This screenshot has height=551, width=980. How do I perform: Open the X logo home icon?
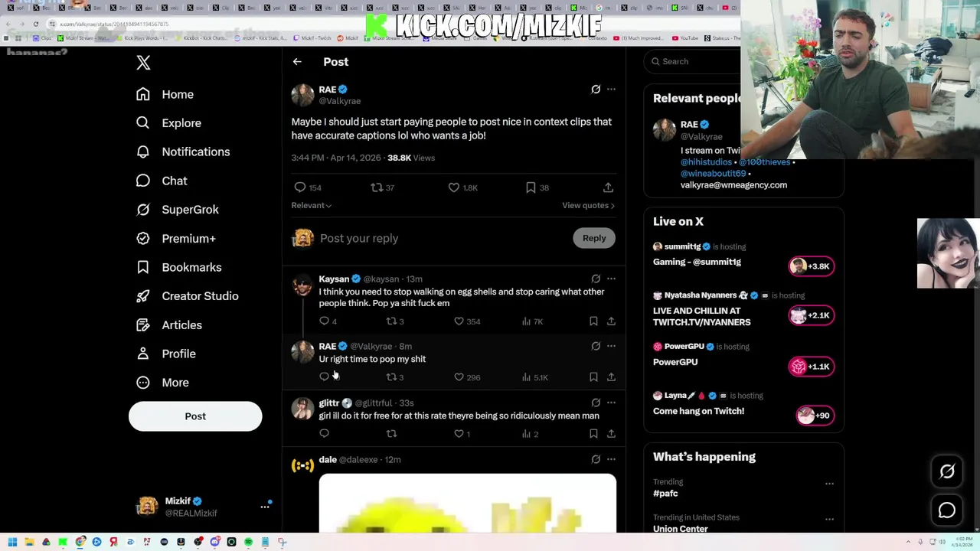pos(143,63)
